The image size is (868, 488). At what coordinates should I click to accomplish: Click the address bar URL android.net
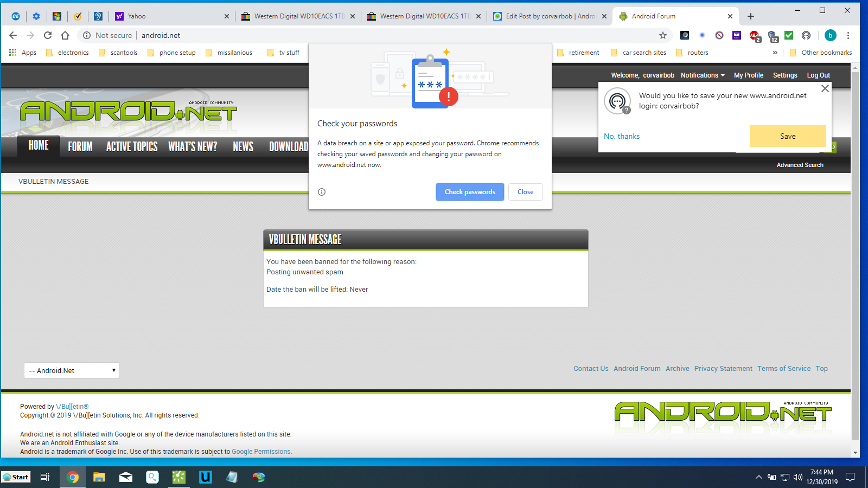161,35
